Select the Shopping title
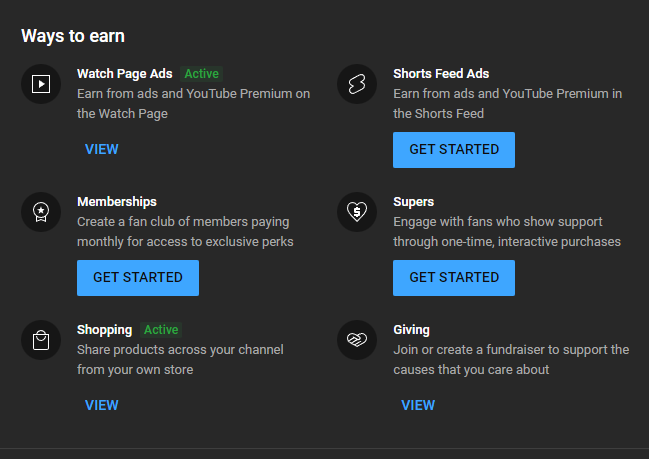Image resolution: width=649 pixels, height=459 pixels. pyautogui.click(x=104, y=330)
